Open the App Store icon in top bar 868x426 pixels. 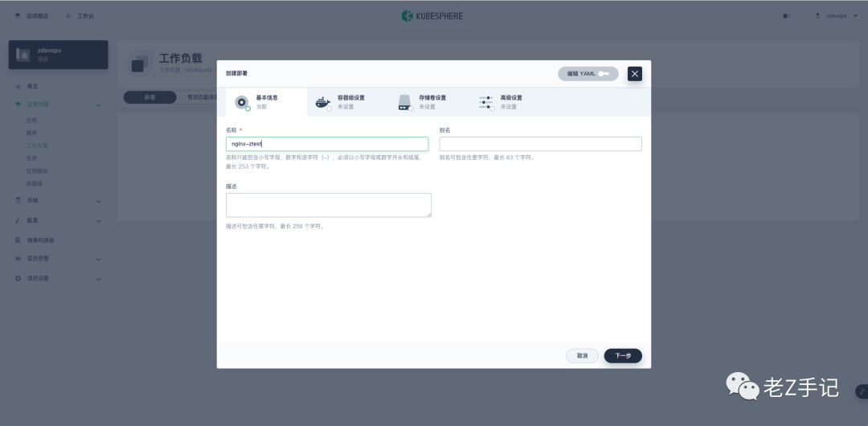(18, 16)
